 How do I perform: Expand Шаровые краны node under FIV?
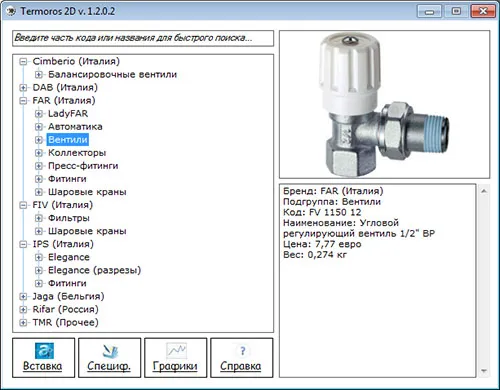(x=39, y=231)
